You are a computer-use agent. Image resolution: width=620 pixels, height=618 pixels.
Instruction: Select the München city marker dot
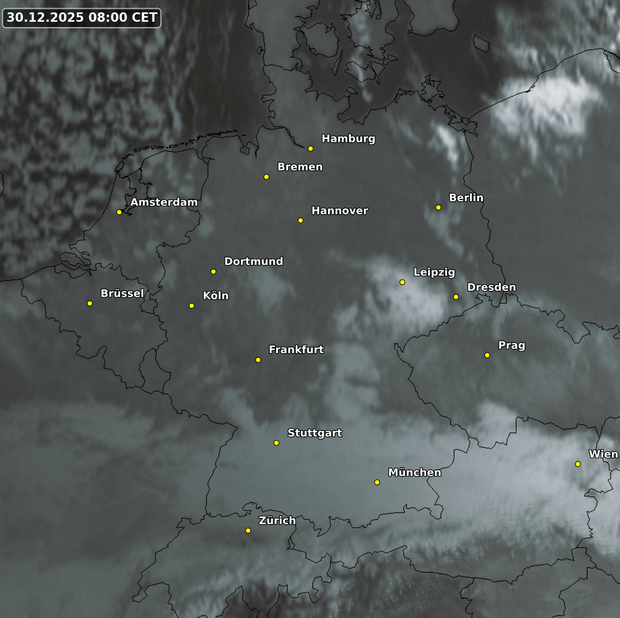(x=377, y=482)
